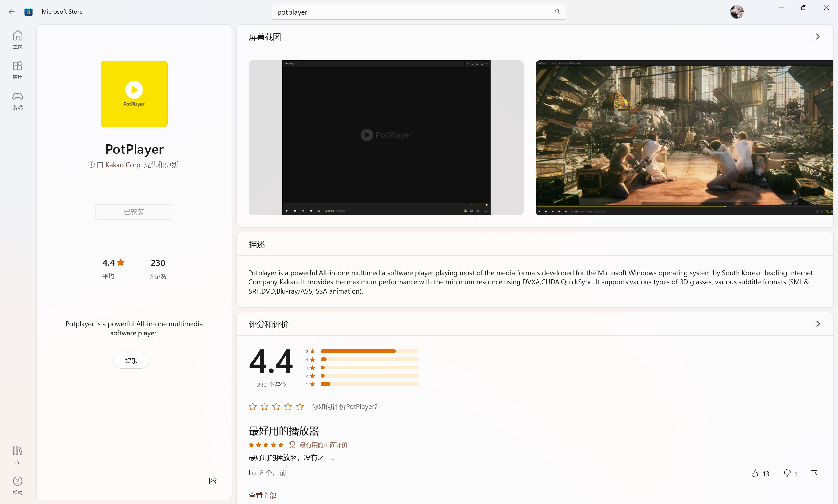Open the Library (库) sidebar section

(x=18, y=455)
